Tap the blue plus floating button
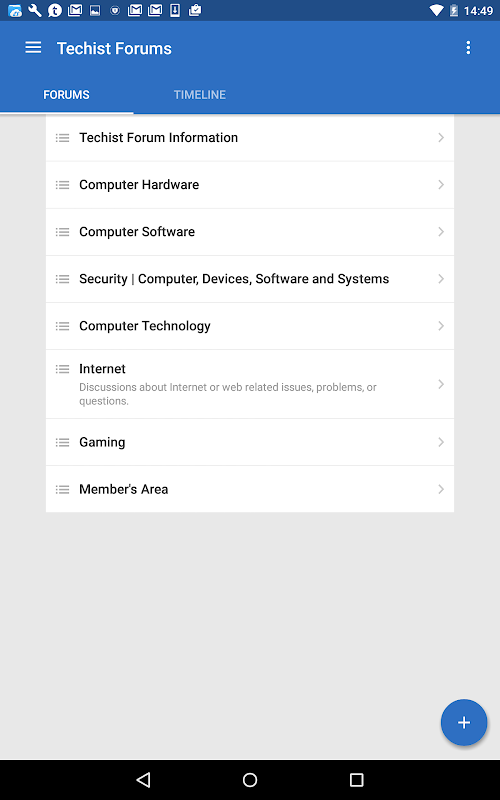The height and width of the screenshot is (800, 500). tap(464, 722)
